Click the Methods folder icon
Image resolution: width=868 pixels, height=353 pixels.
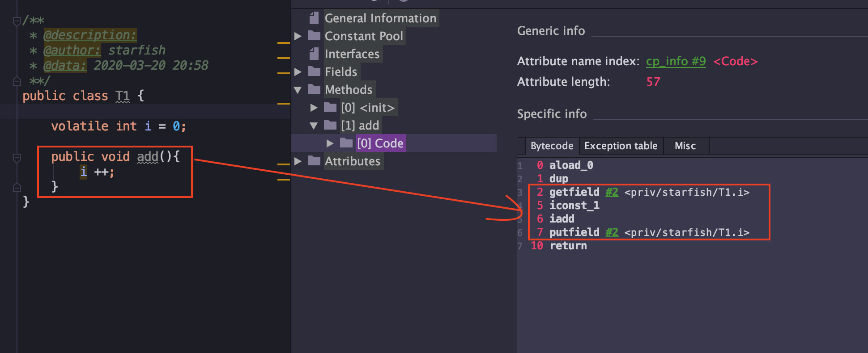[x=314, y=89]
